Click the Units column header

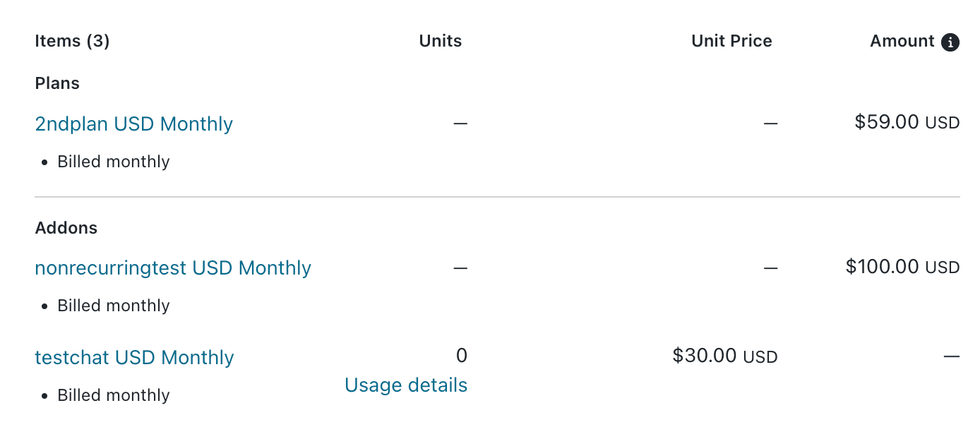pyautogui.click(x=441, y=42)
